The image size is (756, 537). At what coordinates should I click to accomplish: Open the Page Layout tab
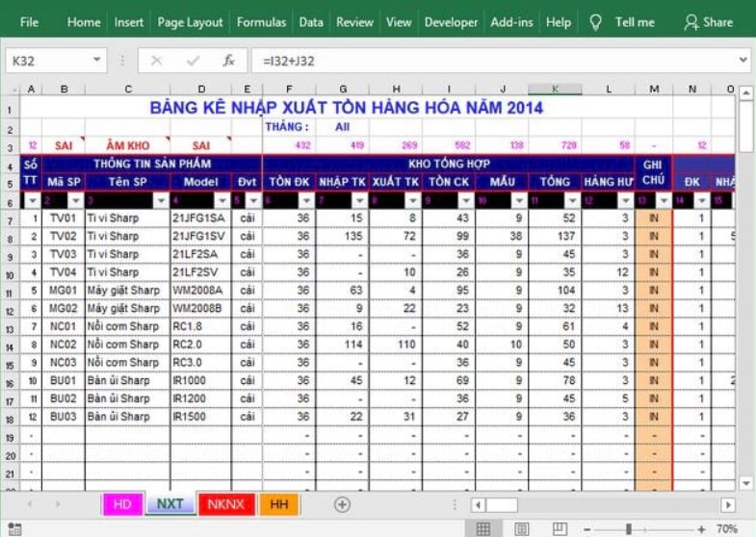190,22
